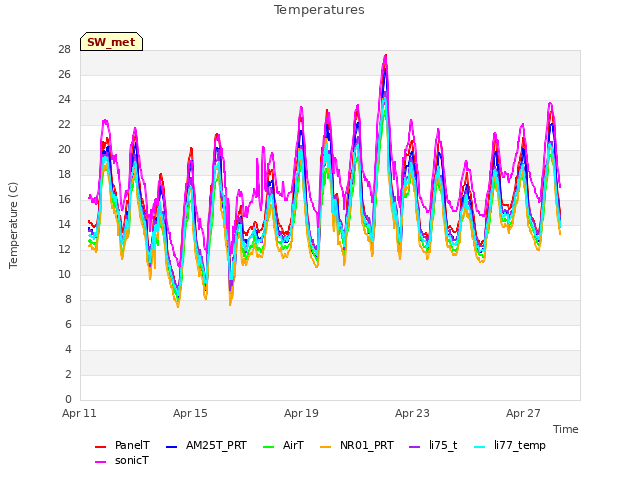Screen dimensions: 640x480
Task: Click the red PanelT legend swatch
Action: coord(100,447)
